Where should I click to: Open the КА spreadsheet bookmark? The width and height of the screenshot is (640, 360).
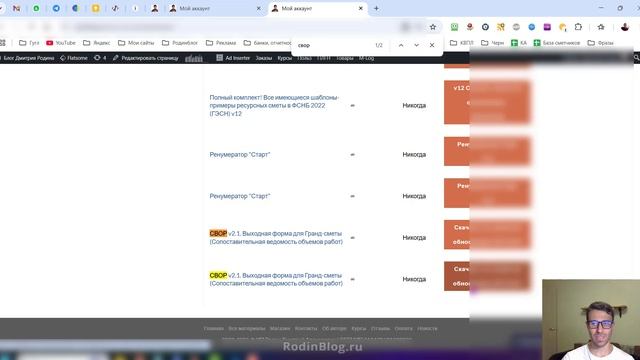(519, 43)
